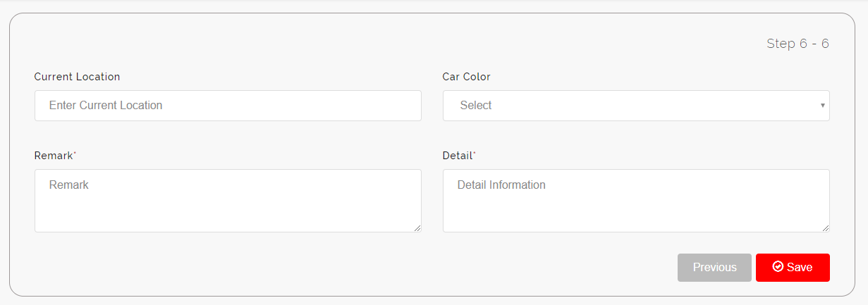The width and height of the screenshot is (868, 305).
Task: Click the Car Color dropdown arrow
Action: pos(822,106)
